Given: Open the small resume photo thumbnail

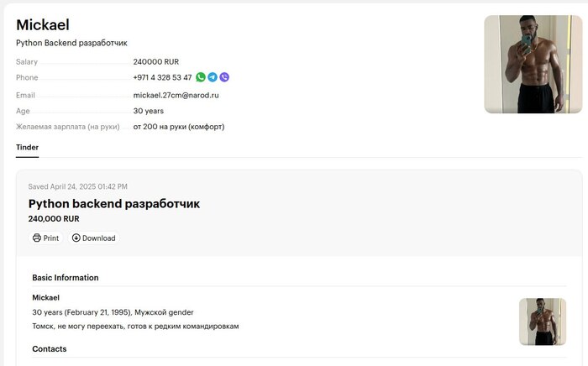Looking at the screenshot, I should [542, 321].
